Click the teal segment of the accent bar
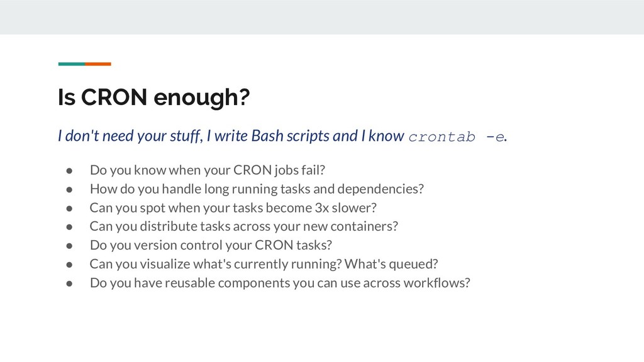The image size is (644, 362). pos(71,63)
